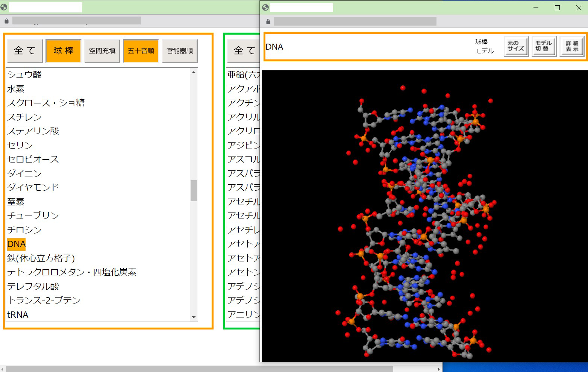This screenshot has height=372, width=588.
Task: Click the molecule list scrollbar thumb
Action: point(194,191)
